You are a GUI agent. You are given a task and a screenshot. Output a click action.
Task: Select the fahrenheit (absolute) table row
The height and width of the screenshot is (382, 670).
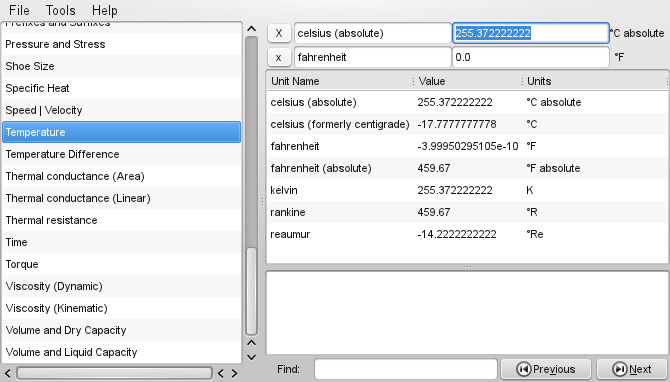pos(467,168)
